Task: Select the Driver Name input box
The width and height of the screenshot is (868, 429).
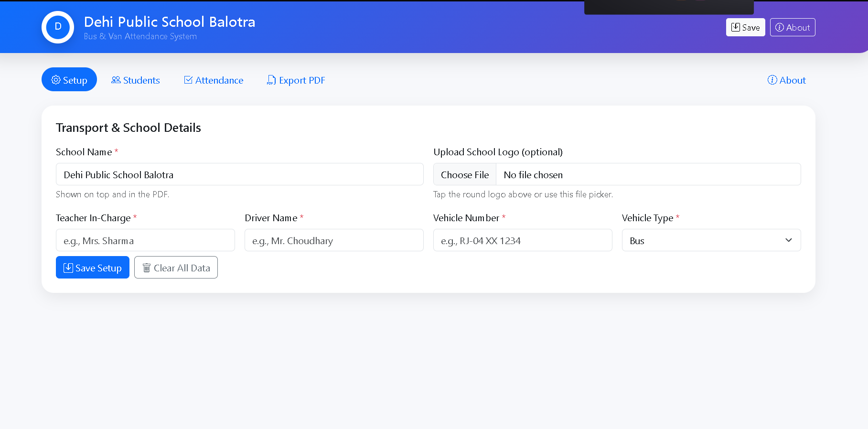Action: [x=334, y=240]
